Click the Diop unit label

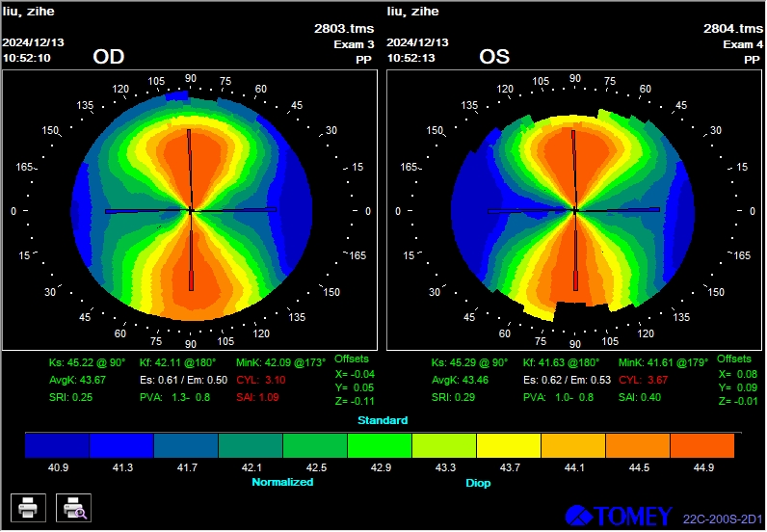pyautogui.click(x=477, y=482)
